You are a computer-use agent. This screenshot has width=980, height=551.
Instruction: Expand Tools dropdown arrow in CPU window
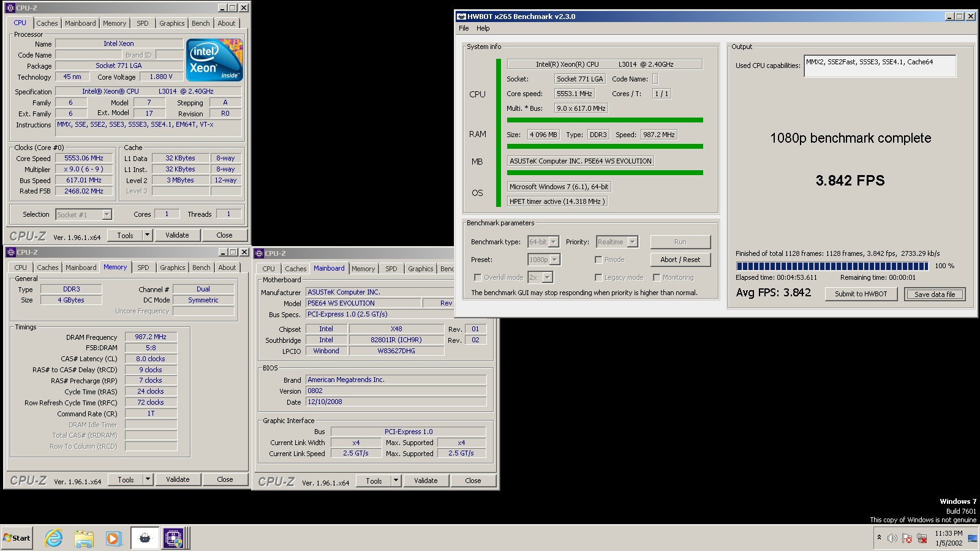(x=147, y=235)
